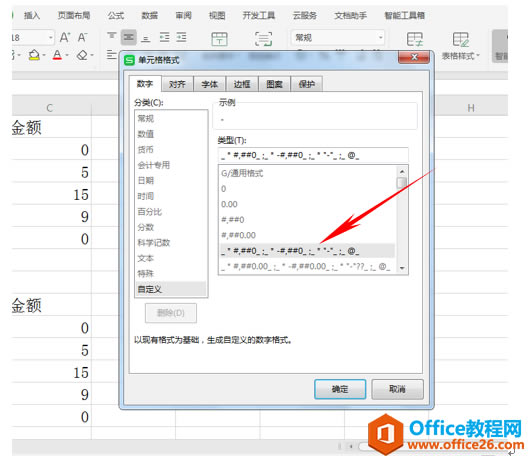Select the 数字 dialog tab
Image resolution: width=531 pixels, height=462 pixels.
click(145, 84)
